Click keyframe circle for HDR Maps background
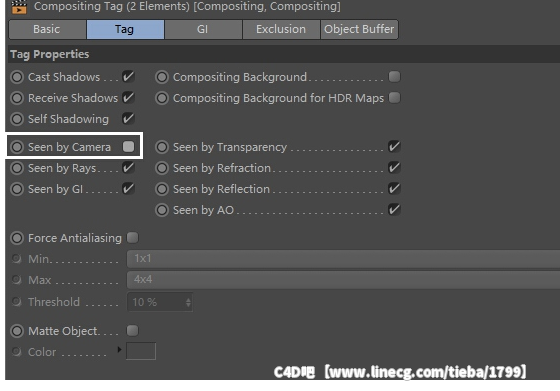This screenshot has height=391, width=560. [x=162, y=98]
